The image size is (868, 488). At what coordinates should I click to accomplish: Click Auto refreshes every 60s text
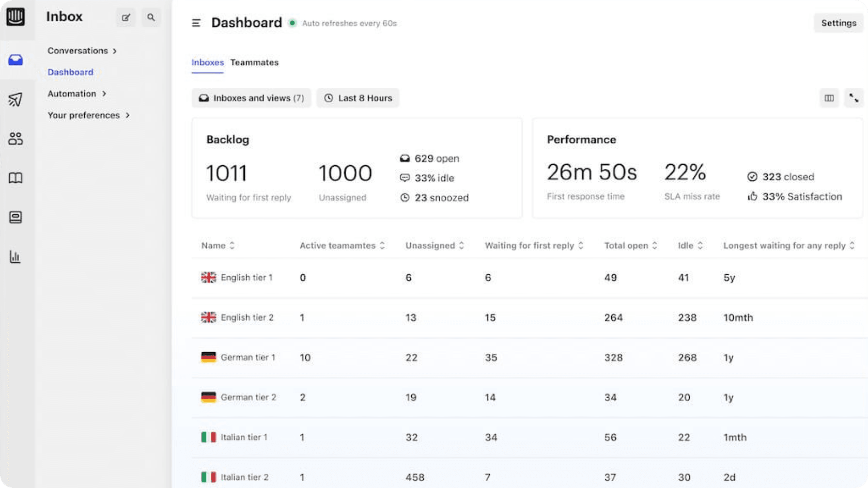[x=349, y=23]
